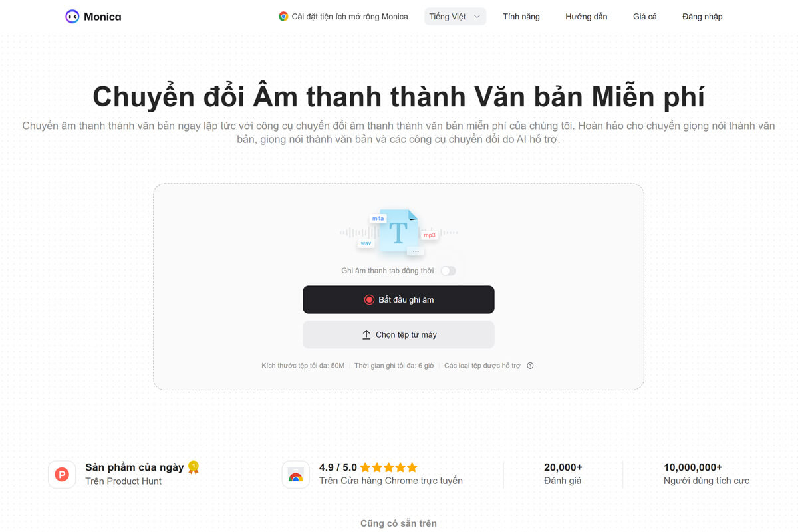The height and width of the screenshot is (532, 798).
Task: Click the audio-to-text file illustration
Action: [x=399, y=234]
